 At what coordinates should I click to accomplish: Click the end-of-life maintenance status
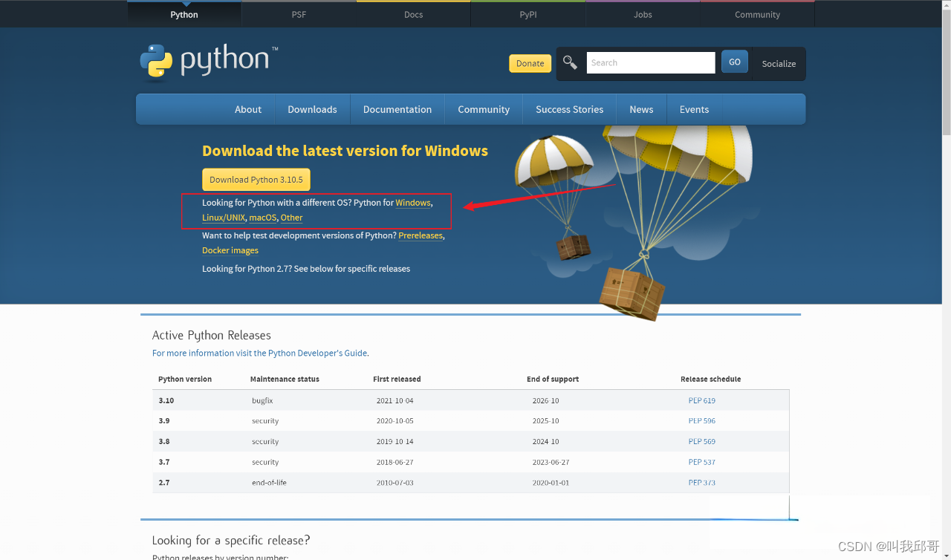click(x=269, y=483)
